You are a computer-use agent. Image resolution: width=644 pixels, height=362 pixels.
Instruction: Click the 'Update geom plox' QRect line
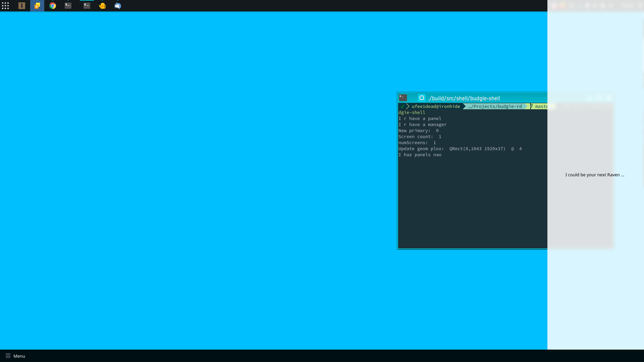[460, 148]
